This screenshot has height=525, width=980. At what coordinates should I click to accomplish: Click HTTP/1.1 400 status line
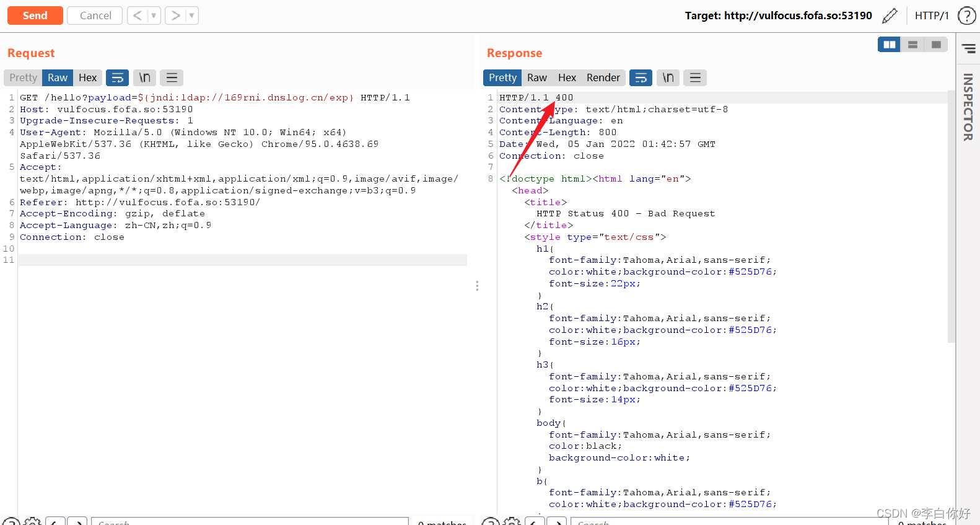(x=536, y=97)
